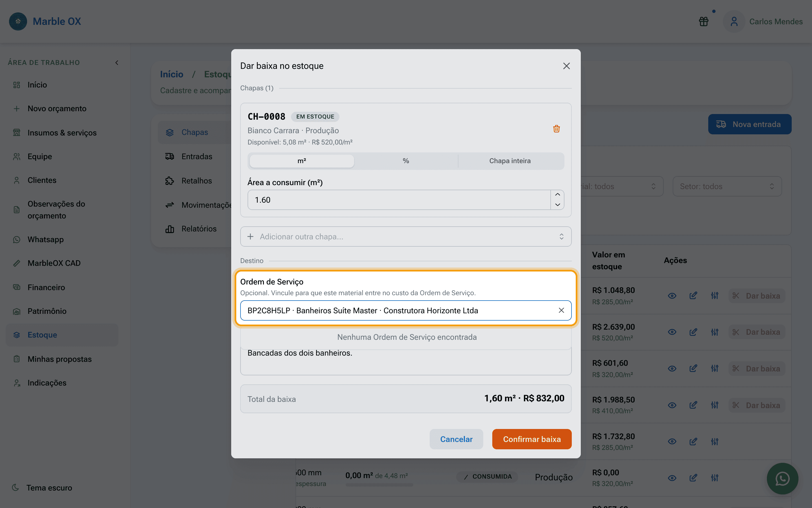812x508 pixels.
Task: Adjust stock for the R$ 2.639,00 row
Action: point(715,332)
